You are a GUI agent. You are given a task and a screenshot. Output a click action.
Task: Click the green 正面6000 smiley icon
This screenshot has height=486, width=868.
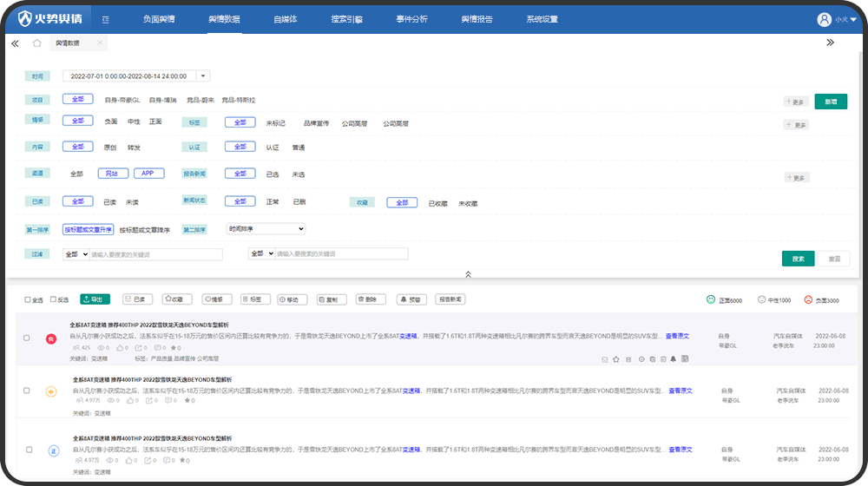point(711,299)
